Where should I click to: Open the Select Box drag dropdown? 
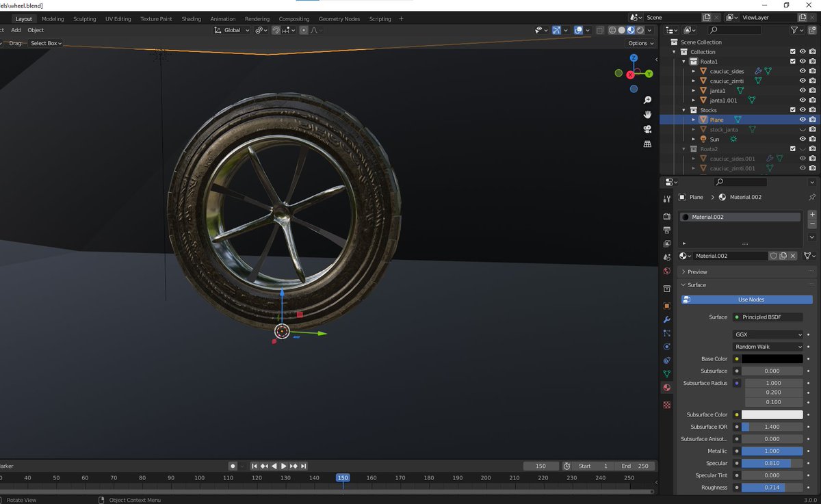click(46, 43)
